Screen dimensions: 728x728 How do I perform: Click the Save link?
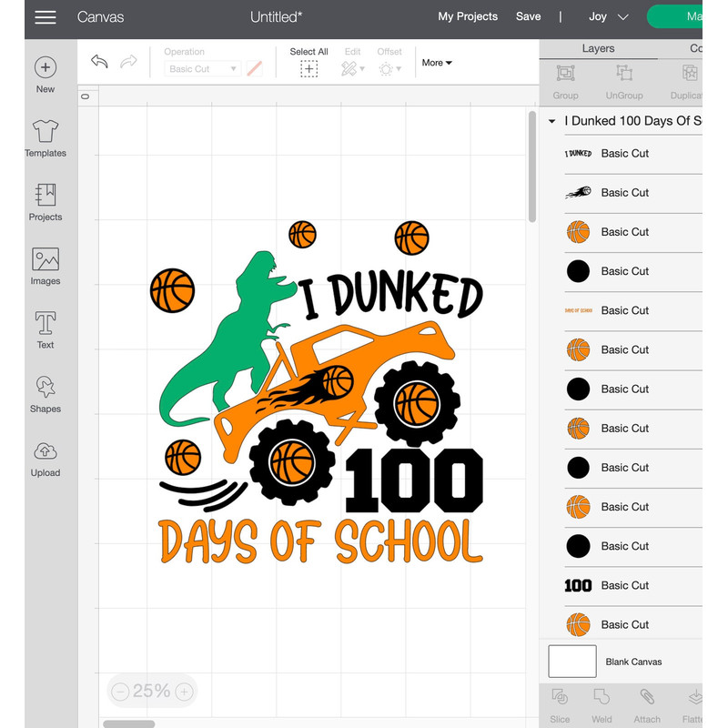(528, 16)
